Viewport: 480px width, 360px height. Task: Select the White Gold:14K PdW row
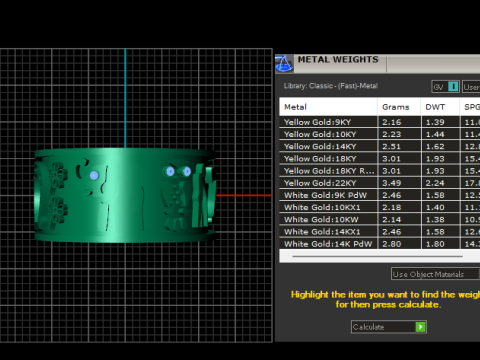point(379,244)
